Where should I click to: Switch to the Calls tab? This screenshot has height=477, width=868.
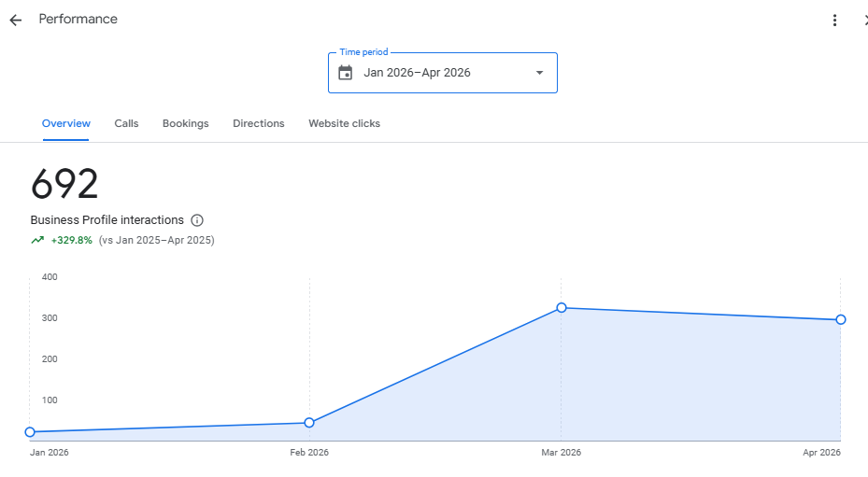(126, 123)
